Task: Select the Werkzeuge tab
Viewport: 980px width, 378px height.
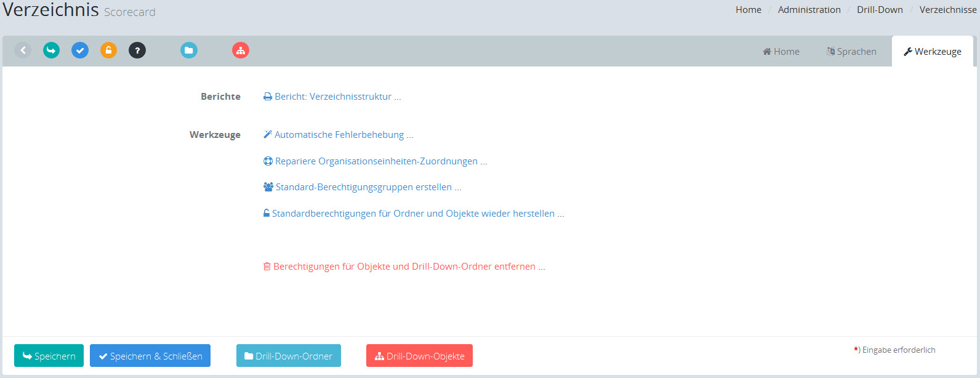Action: (932, 52)
